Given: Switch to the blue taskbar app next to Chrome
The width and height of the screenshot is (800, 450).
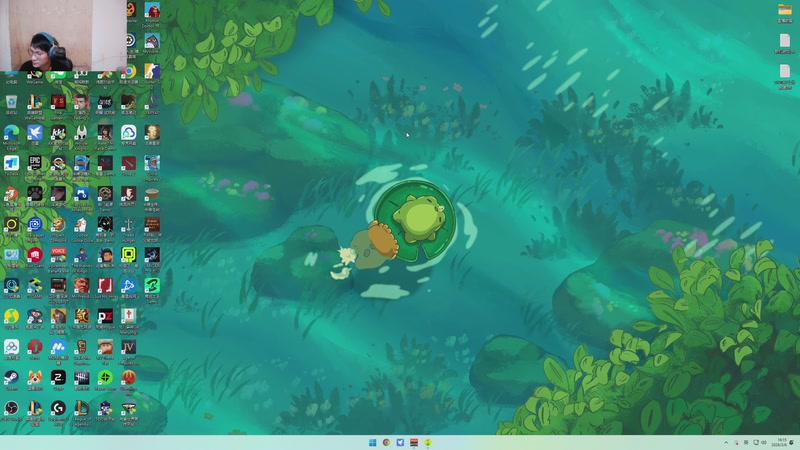Looking at the screenshot, I should [400, 442].
